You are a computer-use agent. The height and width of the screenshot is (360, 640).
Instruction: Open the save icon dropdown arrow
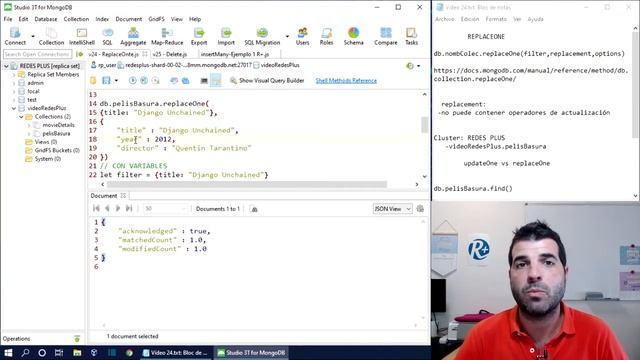[x=116, y=80]
